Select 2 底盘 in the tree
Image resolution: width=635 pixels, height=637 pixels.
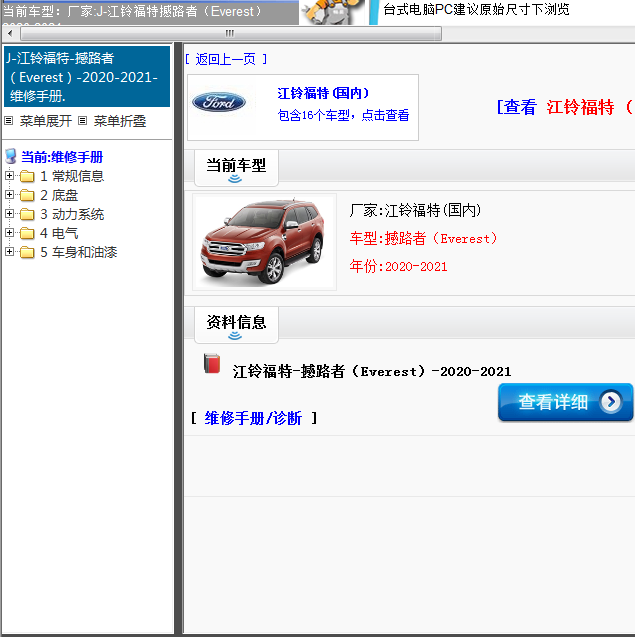coord(59,195)
